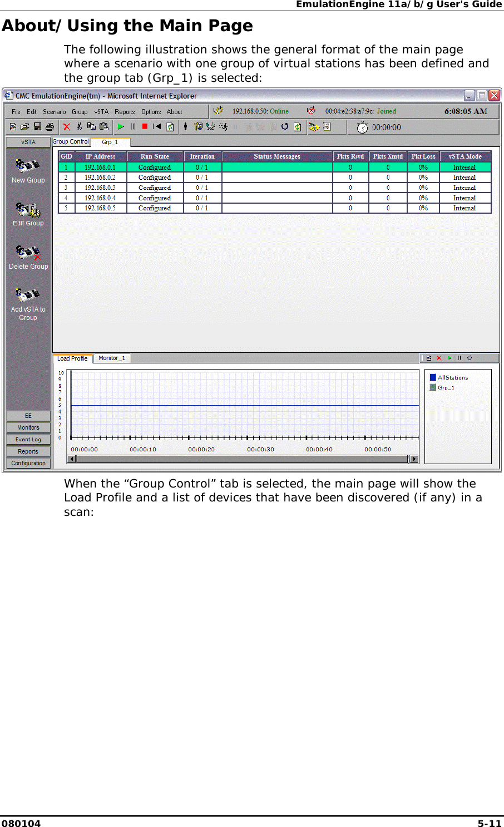Select the AllStations color swatch in the legend
This screenshot has height=827, width=504.
[x=433, y=377]
